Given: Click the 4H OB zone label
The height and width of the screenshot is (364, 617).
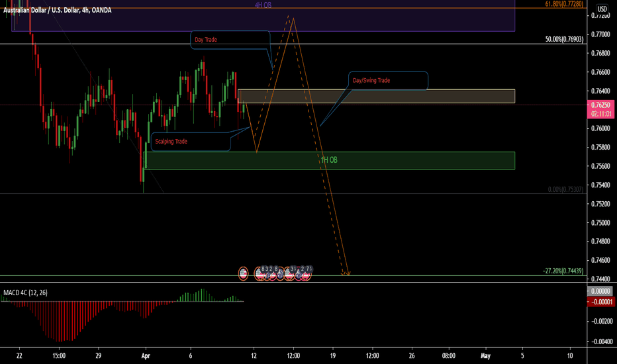Looking at the screenshot, I should click(x=263, y=5).
